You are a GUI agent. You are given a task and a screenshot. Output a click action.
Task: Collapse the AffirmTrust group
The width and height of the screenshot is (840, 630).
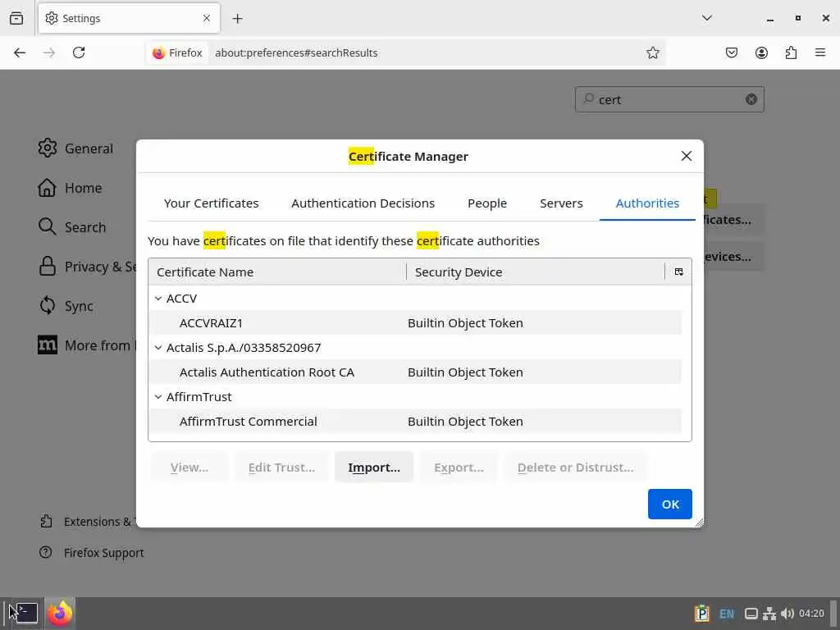tap(158, 397)
